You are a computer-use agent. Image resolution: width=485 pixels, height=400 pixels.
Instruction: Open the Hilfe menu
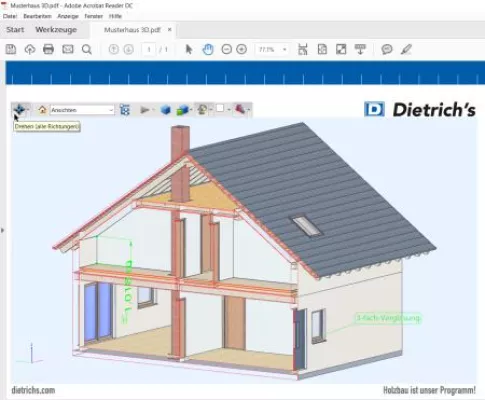[115, 16]
